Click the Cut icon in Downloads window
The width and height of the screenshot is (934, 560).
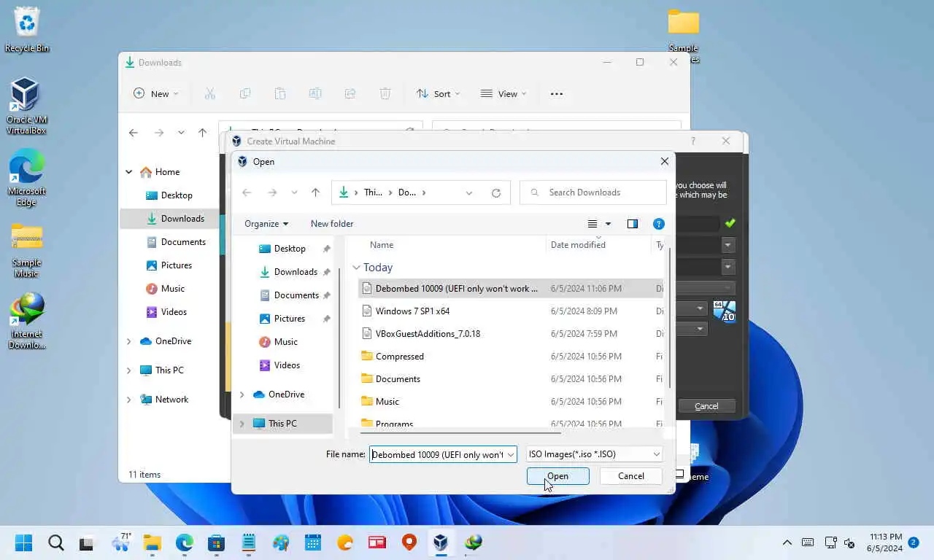click(x=210, y=93)
